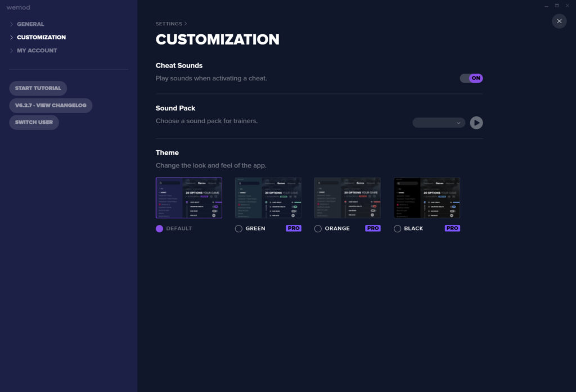
Task: Click the Sound Pack heading
Action: pos(175,108)
